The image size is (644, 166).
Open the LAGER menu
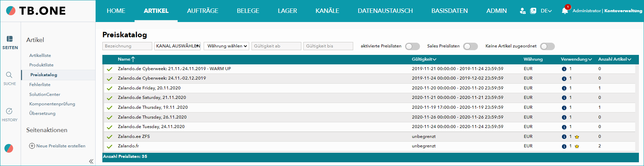(x=287, y=11)
